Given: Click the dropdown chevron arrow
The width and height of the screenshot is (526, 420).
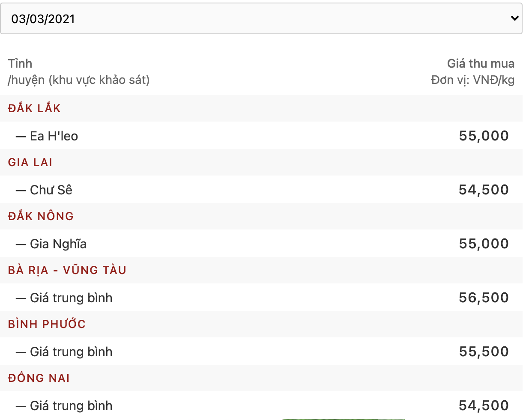Looking at the screenshot, I should 514,18.
